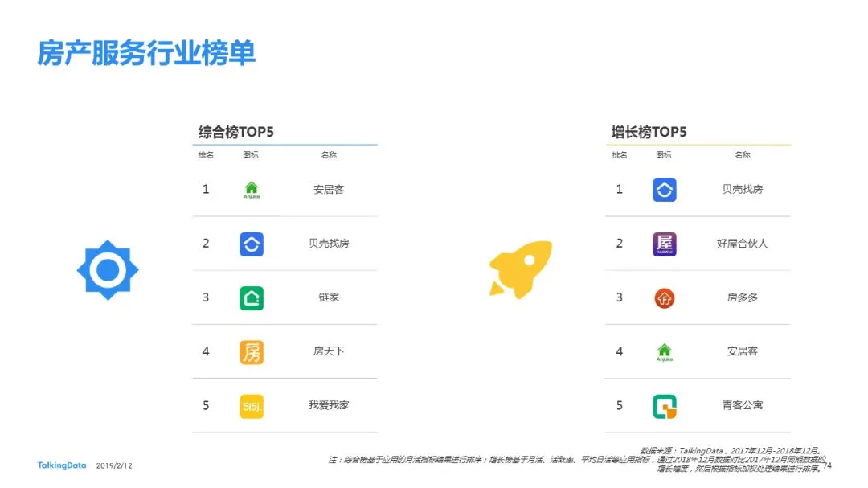Click the 名称 column header in 增长榜TOP5
Image resolution: width=868 pixels, height=488 pixels.
[743, 155]
